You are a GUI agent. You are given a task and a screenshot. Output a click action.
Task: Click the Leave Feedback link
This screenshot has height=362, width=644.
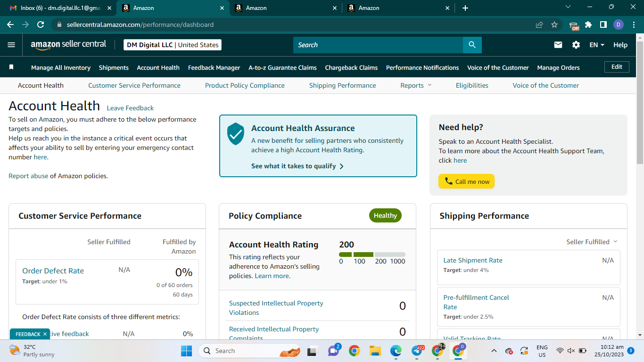click(x=130, y=108)
